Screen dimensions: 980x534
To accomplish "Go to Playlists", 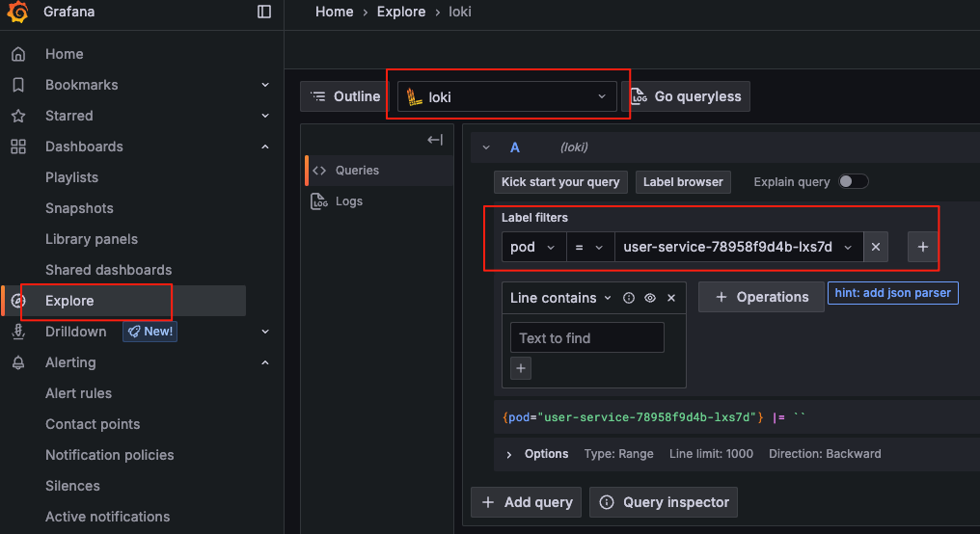I will (x=71, y=177).
